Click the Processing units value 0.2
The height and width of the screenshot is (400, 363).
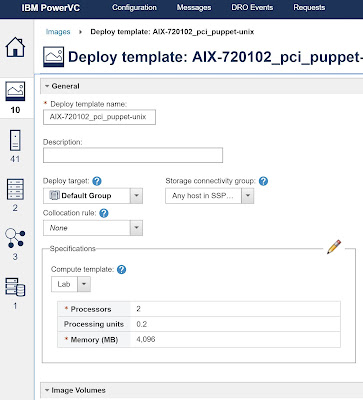click(142, 324)
